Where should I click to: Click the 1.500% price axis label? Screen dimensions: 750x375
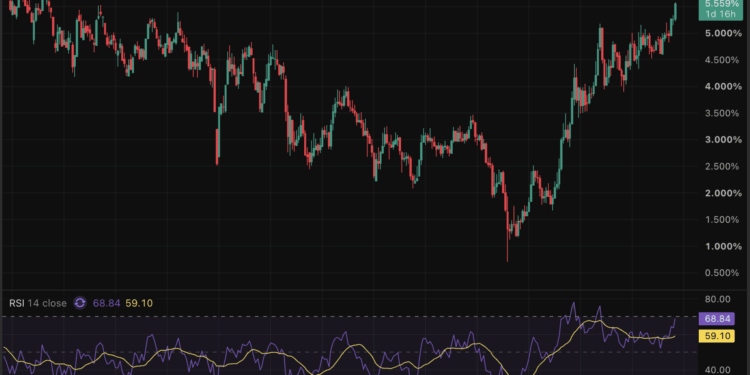tap(721, 220)
